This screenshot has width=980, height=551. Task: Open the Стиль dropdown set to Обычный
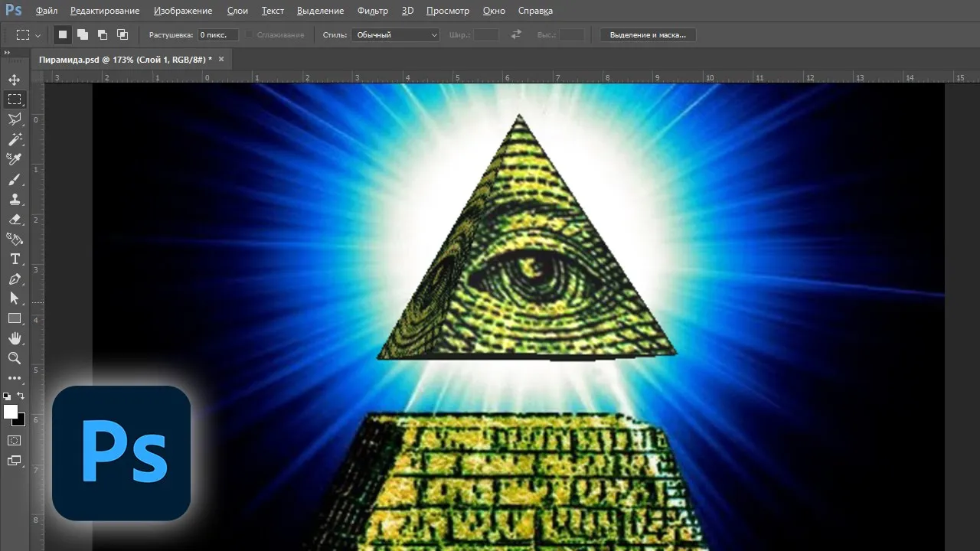(395, 35)
